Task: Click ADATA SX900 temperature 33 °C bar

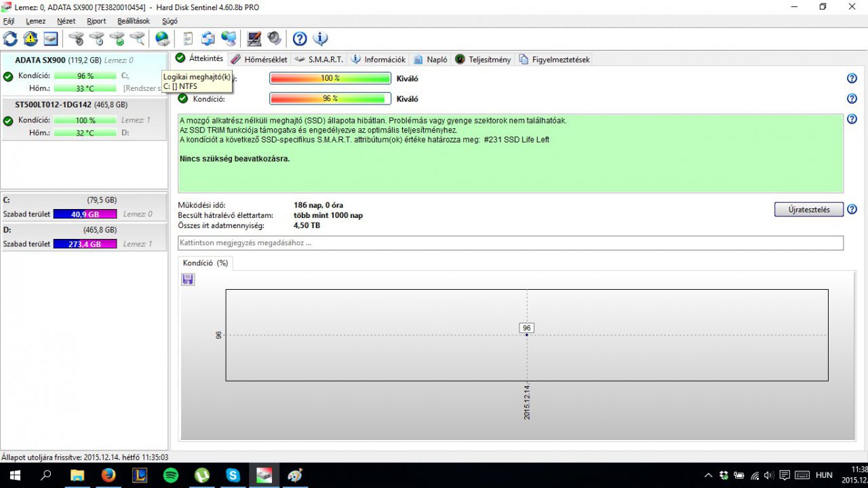Action: click(x=85, y=88)
